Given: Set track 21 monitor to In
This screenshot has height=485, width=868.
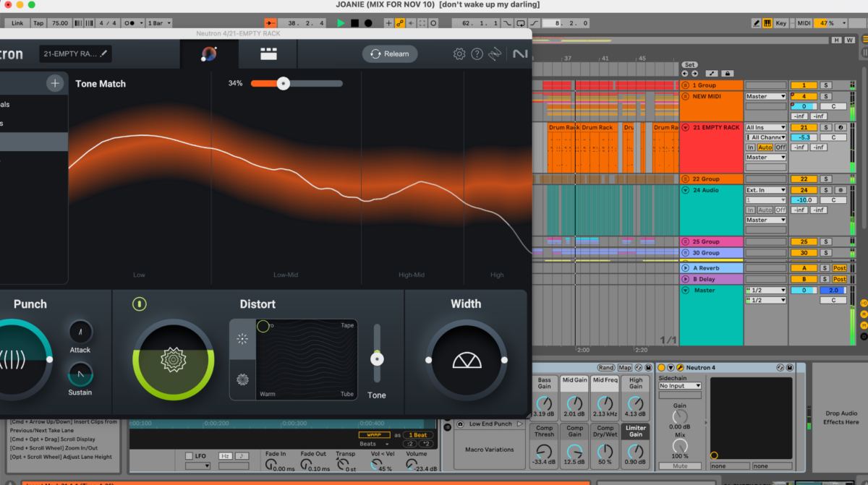Looking at the screenshot, I should [x=751, y=147].
